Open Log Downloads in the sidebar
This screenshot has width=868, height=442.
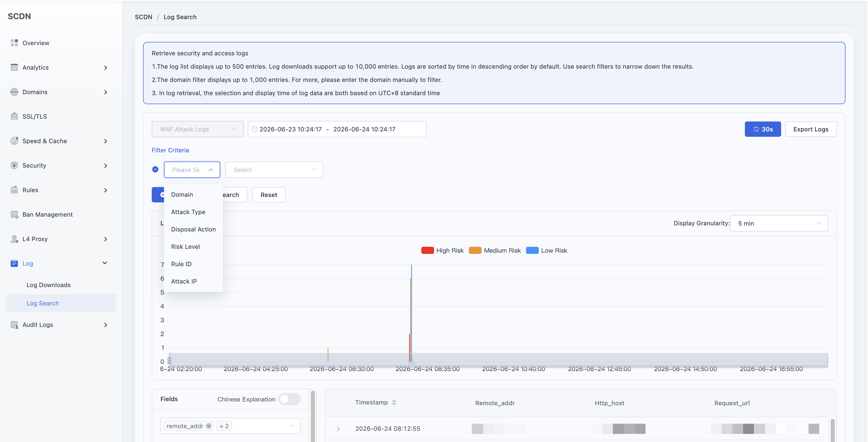coord(49,285)
